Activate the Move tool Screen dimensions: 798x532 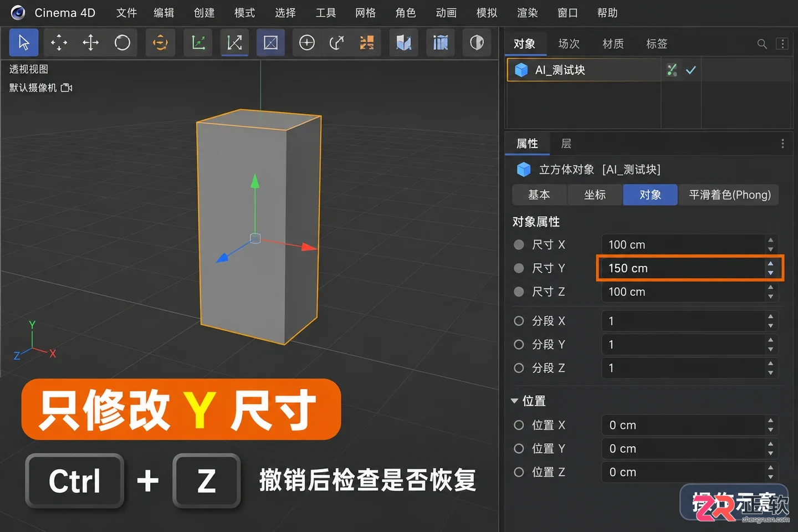pyautogui.click(x=90, y=43)
